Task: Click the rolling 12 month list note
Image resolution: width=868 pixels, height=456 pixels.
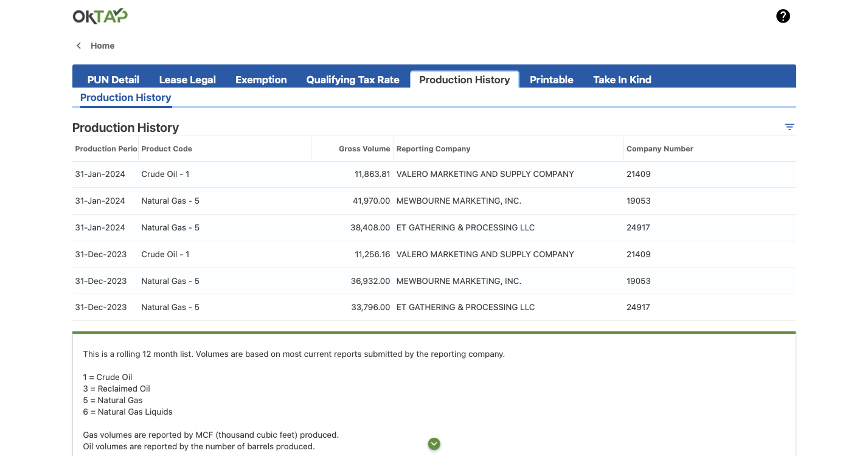Action: 294,354
